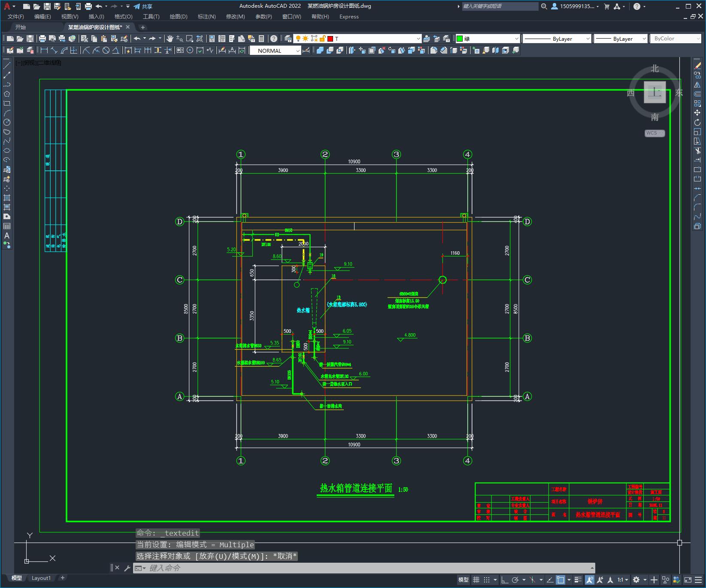The width and height of the screenshot is (706, 588).
Task: Click the new drawing tab plus button
Action: pyautogui.click(x=143, y=27)
